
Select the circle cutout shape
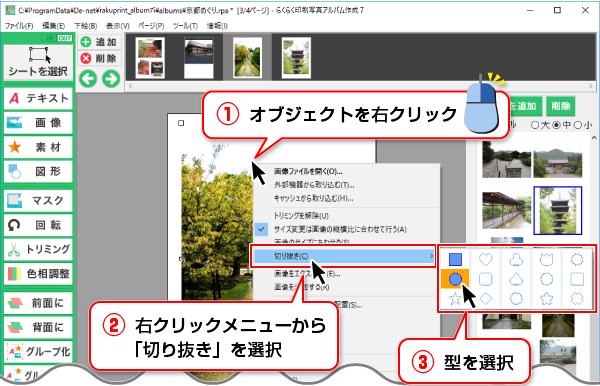click(455, 279)
